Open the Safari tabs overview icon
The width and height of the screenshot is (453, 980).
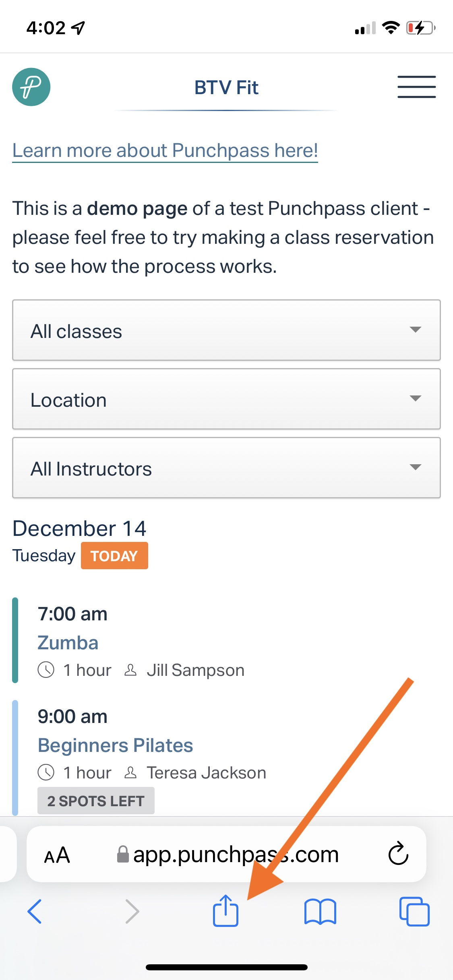coord(414,912)
